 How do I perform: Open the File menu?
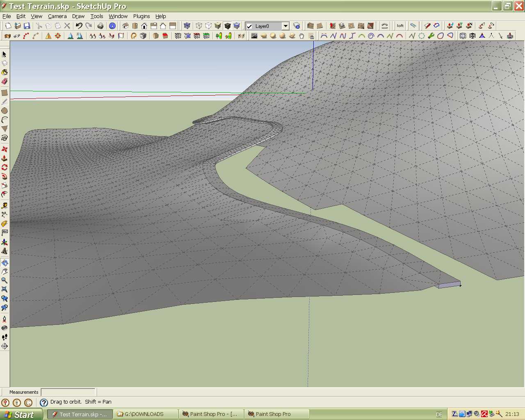pyautogui.click(x=7, y=16)
